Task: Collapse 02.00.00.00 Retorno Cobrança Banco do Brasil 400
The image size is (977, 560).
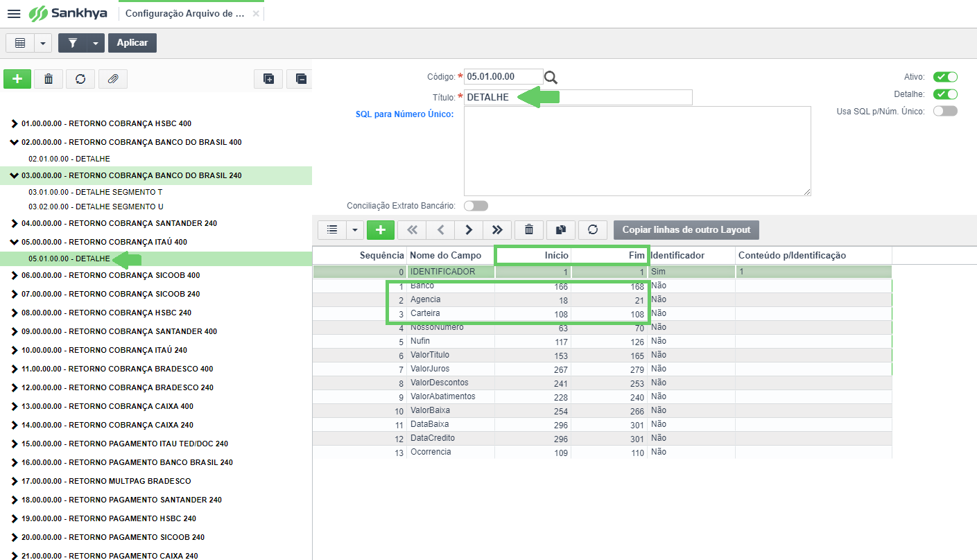Action: 14,142
